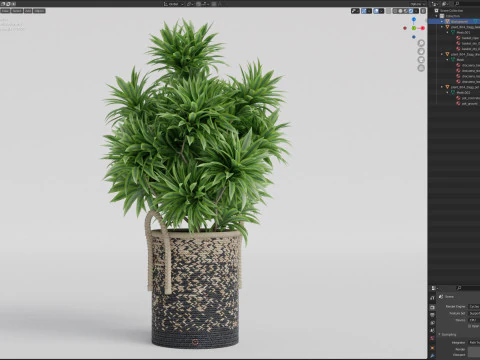The image size is (480, 360).
Task: Open the Output properties tab
Action: point(432,315)
